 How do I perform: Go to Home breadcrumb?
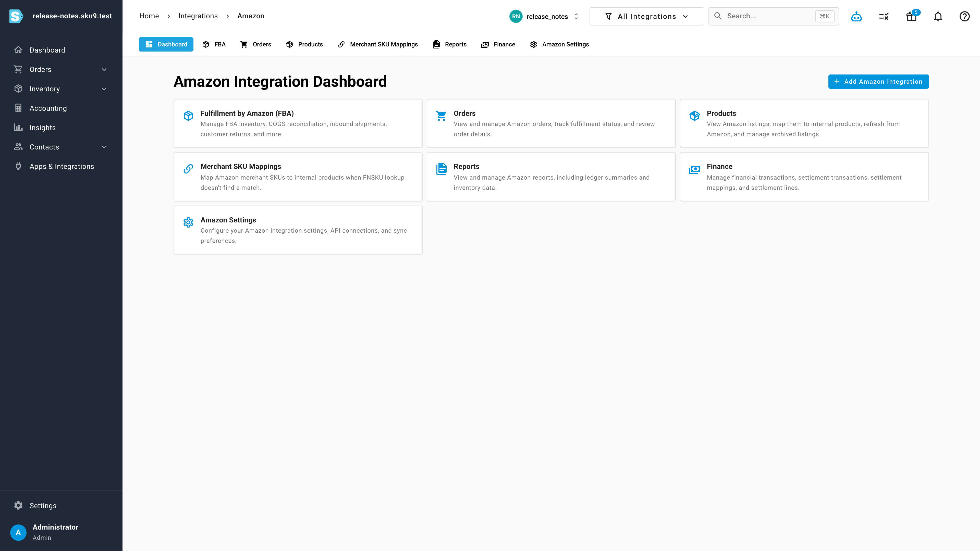coord(149,16)
